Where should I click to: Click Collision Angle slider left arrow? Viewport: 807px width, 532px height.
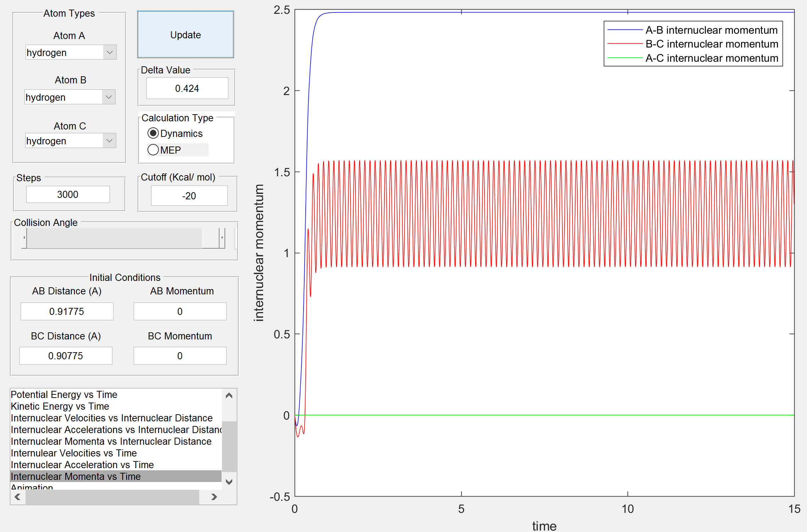point(24,237)
